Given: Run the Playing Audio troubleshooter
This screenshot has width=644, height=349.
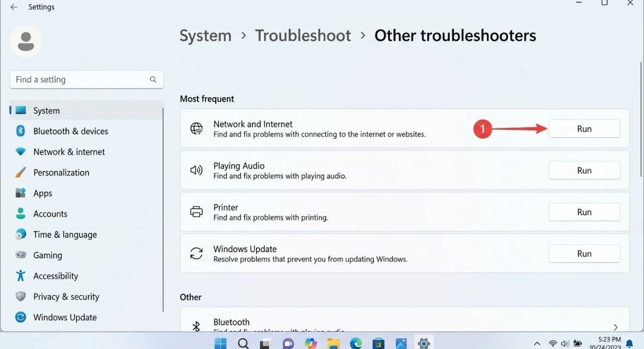Looking at the screenshot, I should [x=584, y=170].
